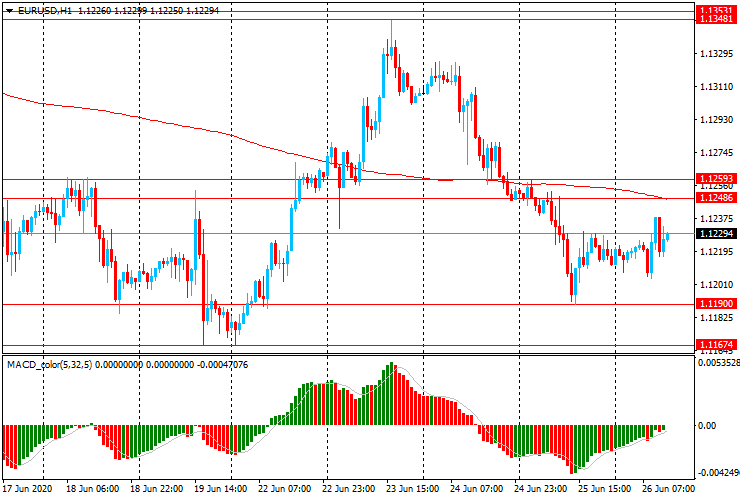Click the current price label 1.12294

coord(716,234)
